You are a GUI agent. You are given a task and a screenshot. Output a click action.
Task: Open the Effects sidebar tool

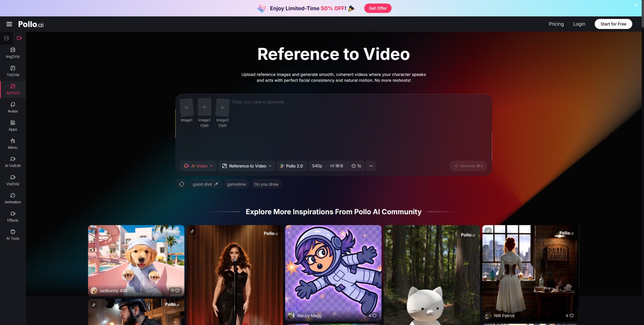[x=13, y=217]
